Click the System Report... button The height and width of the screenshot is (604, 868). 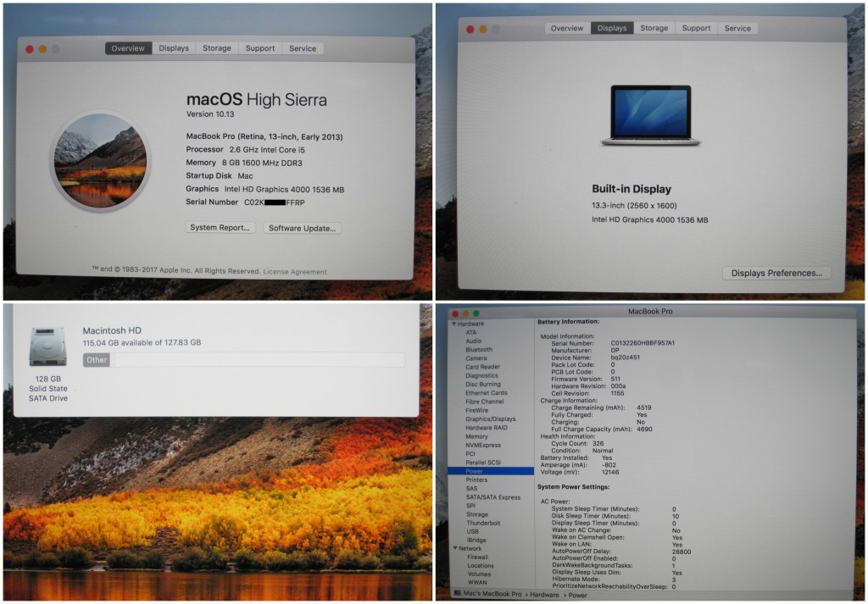220,227
